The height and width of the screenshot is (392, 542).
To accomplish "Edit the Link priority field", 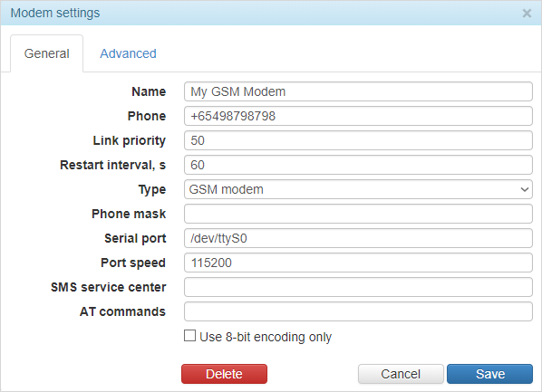I will point(358,140).
